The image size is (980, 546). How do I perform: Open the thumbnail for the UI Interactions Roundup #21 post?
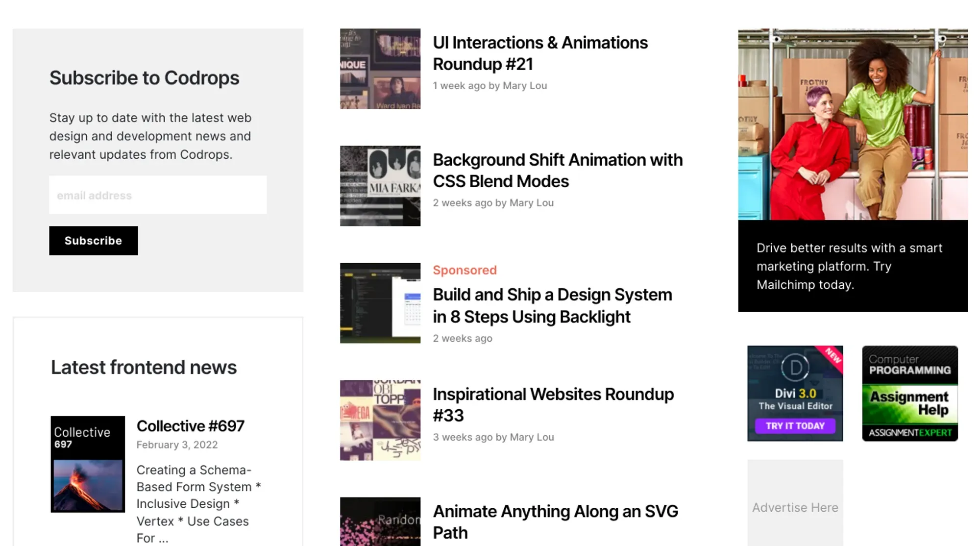pos(380,69)
